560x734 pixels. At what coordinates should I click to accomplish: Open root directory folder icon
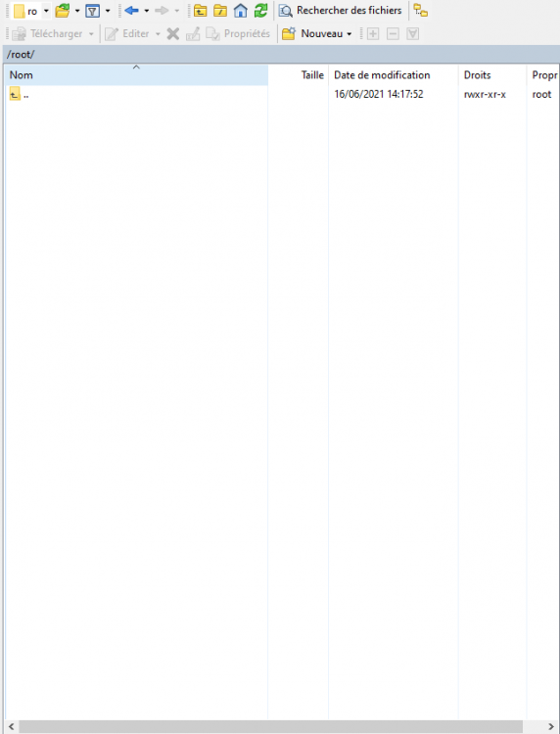click(x=220, y=11)
